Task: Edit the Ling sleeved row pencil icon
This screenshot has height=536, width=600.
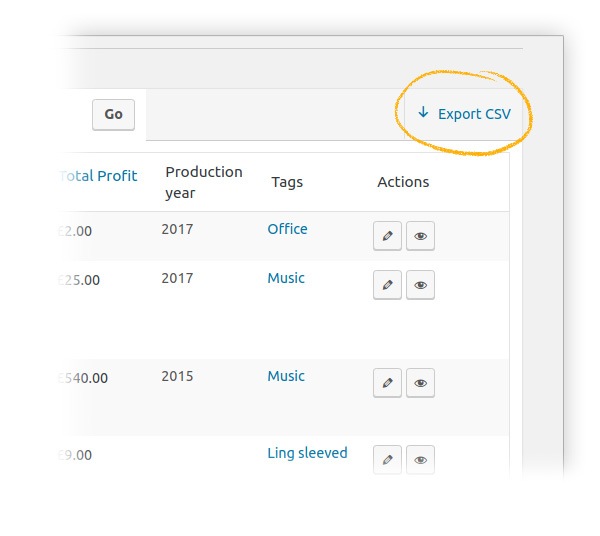Action: click(x=387, y=459)
